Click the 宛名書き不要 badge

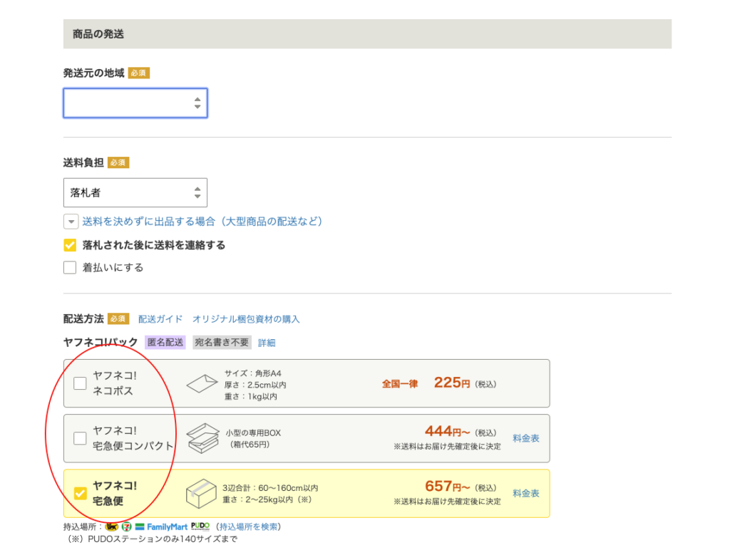222,342
